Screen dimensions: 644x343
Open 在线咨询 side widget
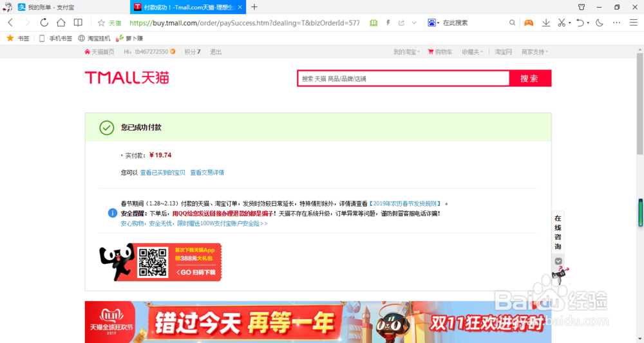(x=558, y=232)
